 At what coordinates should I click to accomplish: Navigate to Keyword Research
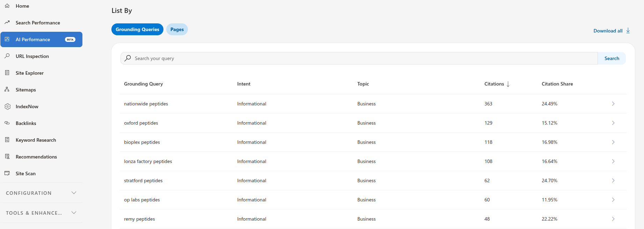pos(41,140)
